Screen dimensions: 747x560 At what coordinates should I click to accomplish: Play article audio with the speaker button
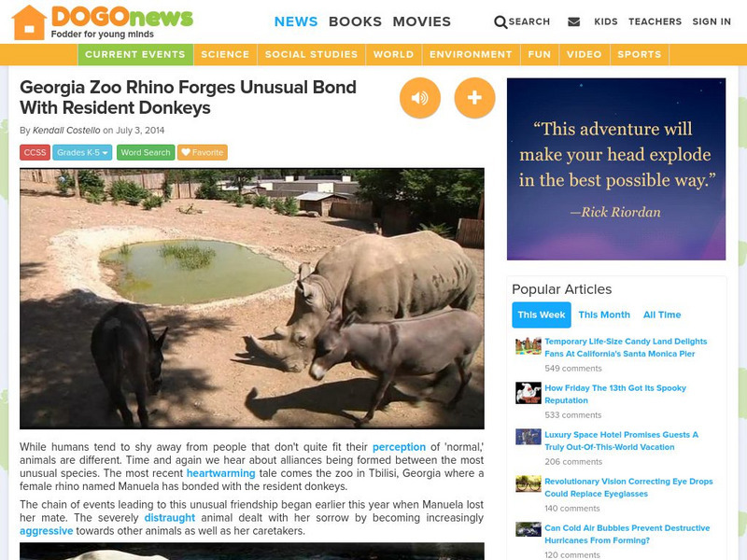tap(419, 98)
